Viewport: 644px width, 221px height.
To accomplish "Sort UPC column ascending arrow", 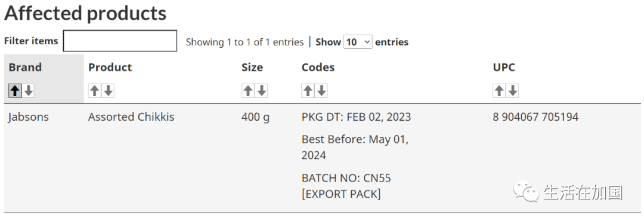I will click(499, 91).
